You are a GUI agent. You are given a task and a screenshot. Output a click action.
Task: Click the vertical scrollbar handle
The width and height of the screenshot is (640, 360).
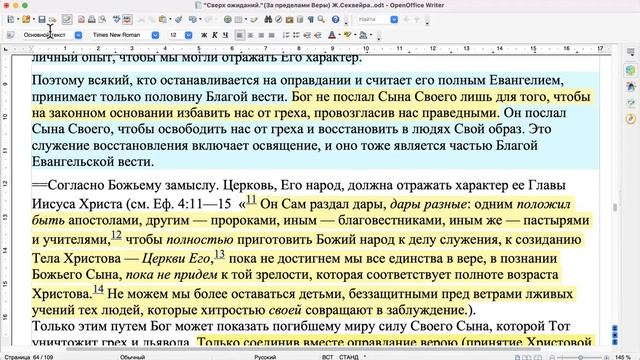pyautogui.click(x=615, y=207)
